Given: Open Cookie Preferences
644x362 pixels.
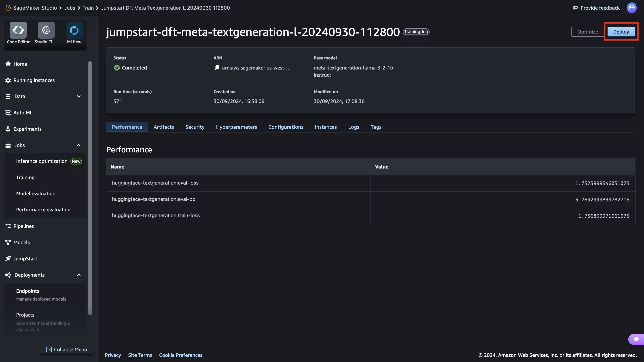Looking at the screenshot, I should (181, 355).
